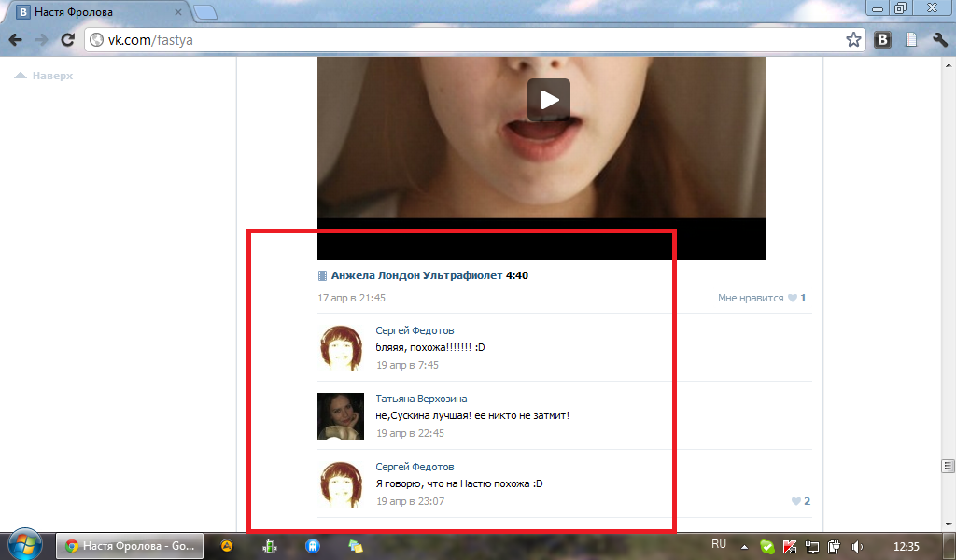Like the post via Мне нравится

pyautogui.click(x=751, y=298)
